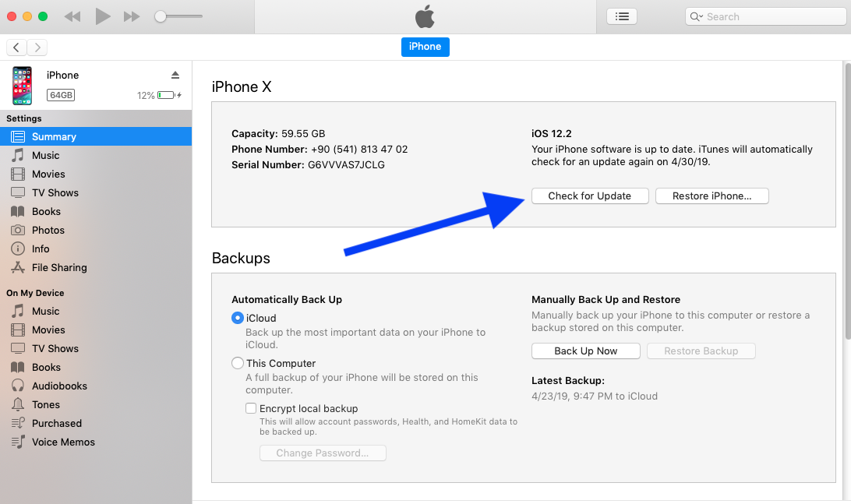Click the Backups section heading
851x504 pixels.
tap(241, 259)
